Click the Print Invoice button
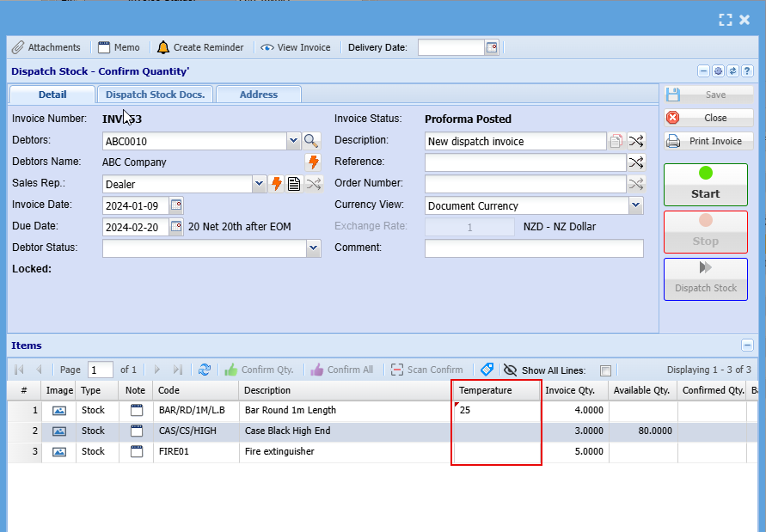Image resolution: width=766 pixels, height=532 pixels. pyautogui.click(x=707, y=141)
